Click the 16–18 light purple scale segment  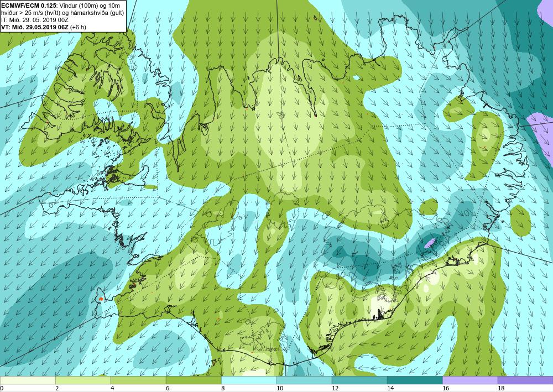coord(470,380)
